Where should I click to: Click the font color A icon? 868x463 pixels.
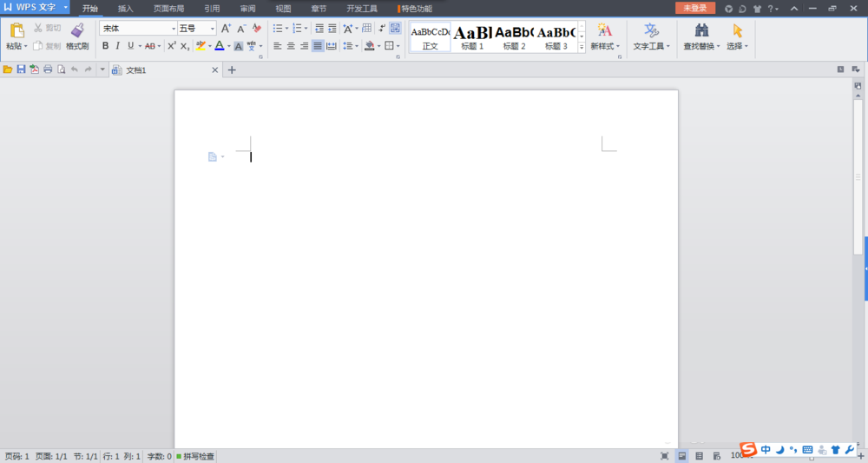(x=220, y=46)
